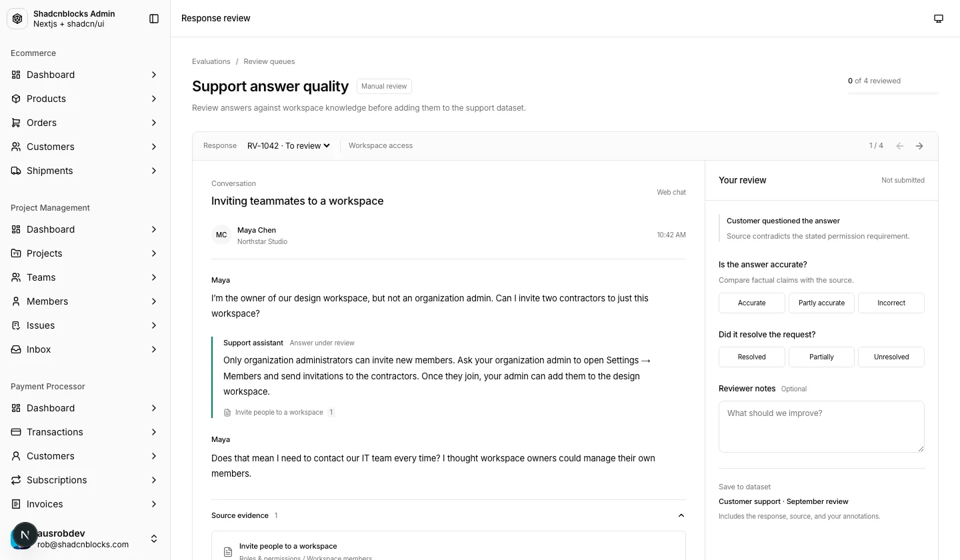Click the Products box icon

pos(16,99)
